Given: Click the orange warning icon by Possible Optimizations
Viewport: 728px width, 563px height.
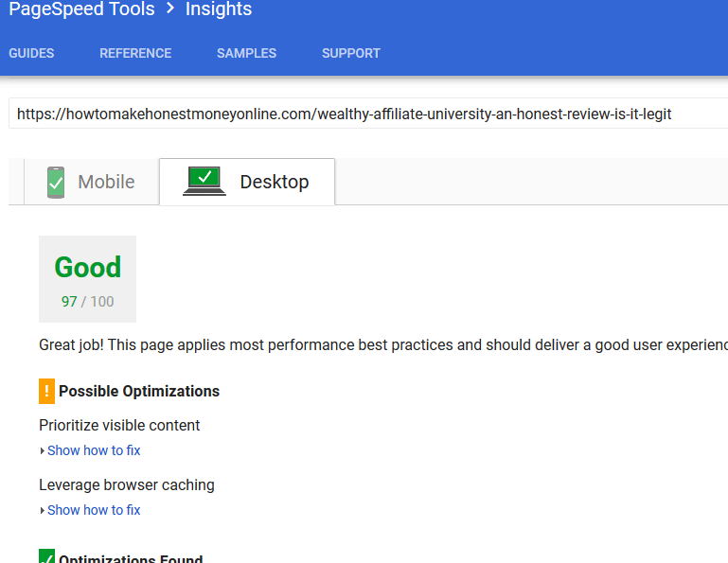Looking at the screenshot, I should [x=47, y=392].
